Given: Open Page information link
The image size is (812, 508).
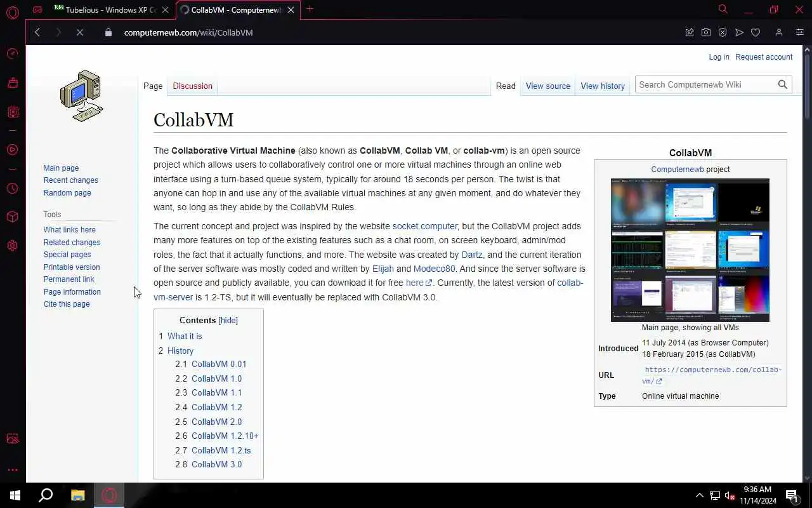Looking at the screenshot, I should tap(72, 292).
